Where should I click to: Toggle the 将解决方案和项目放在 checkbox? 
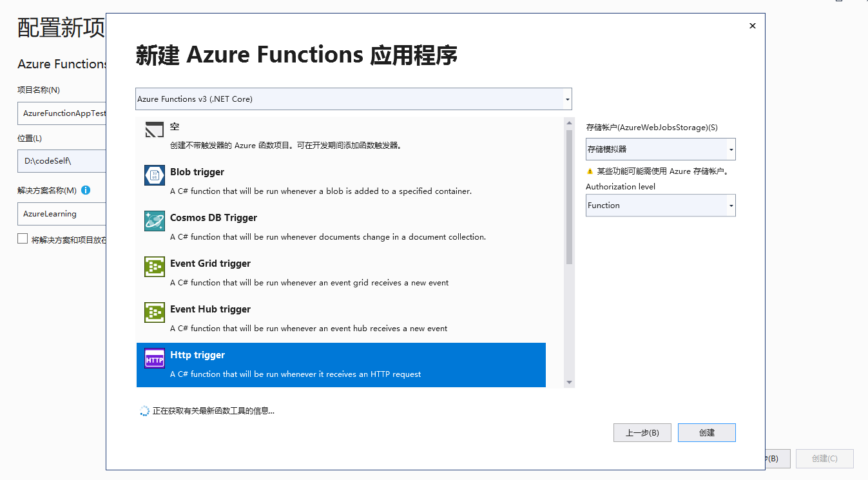(21, 239)
